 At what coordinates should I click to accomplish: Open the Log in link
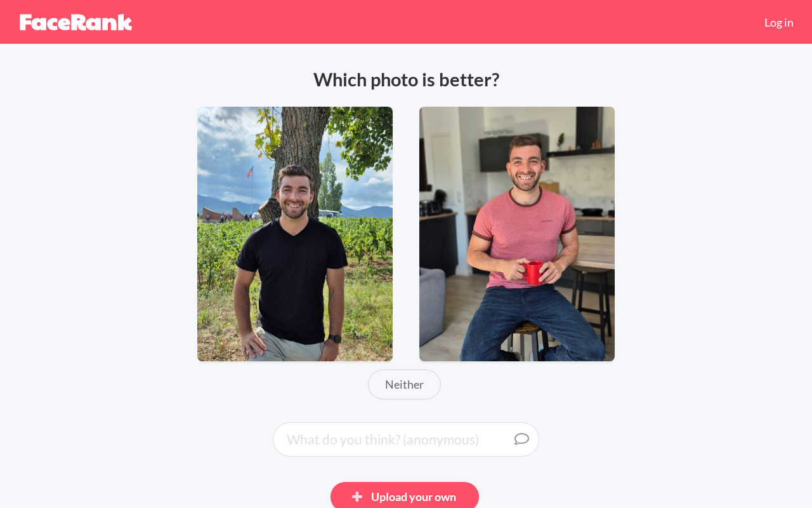(x=778, y=22)
